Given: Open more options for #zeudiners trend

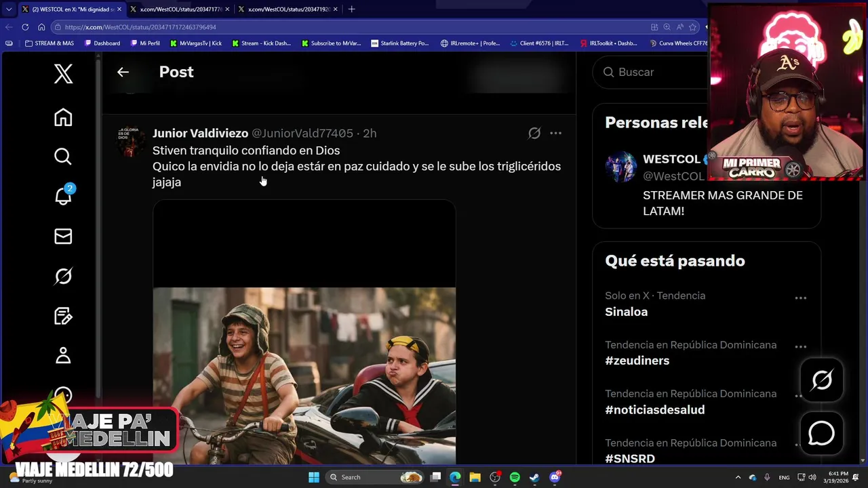Looking at the screenshot, I should tap(800, 347).
